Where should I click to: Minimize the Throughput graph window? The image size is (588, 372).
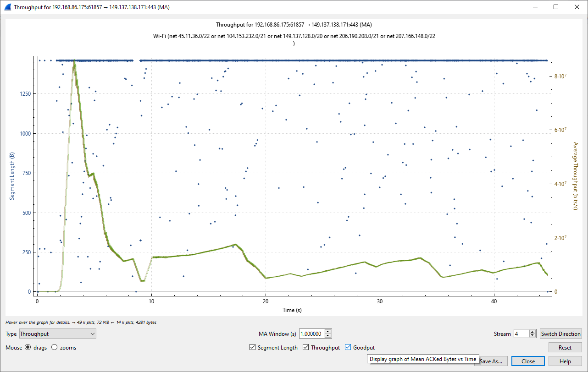click(535, 7)
